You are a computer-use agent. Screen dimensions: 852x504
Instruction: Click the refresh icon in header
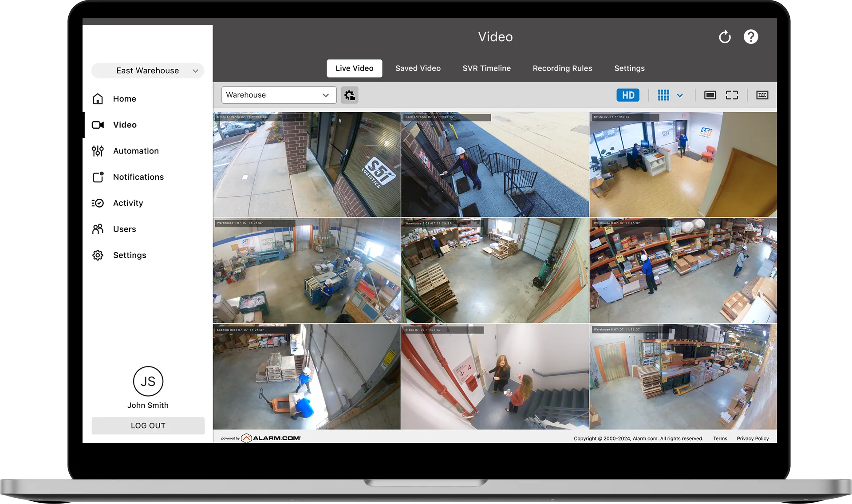pos(725,37)
